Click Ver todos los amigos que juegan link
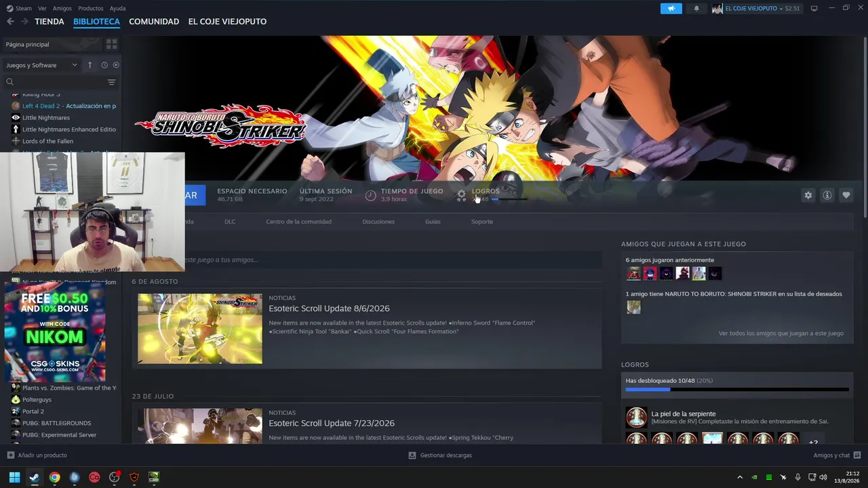The image size is (868, 488). [x=781, y=333]
